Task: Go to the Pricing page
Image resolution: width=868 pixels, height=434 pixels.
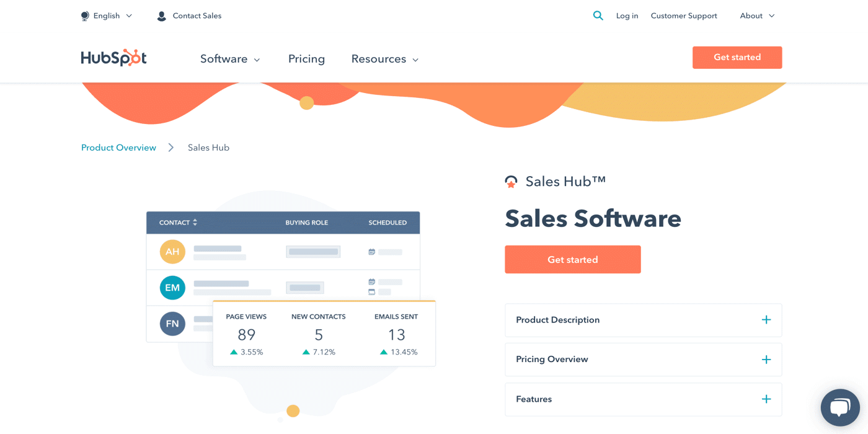Action: point(306,59)
